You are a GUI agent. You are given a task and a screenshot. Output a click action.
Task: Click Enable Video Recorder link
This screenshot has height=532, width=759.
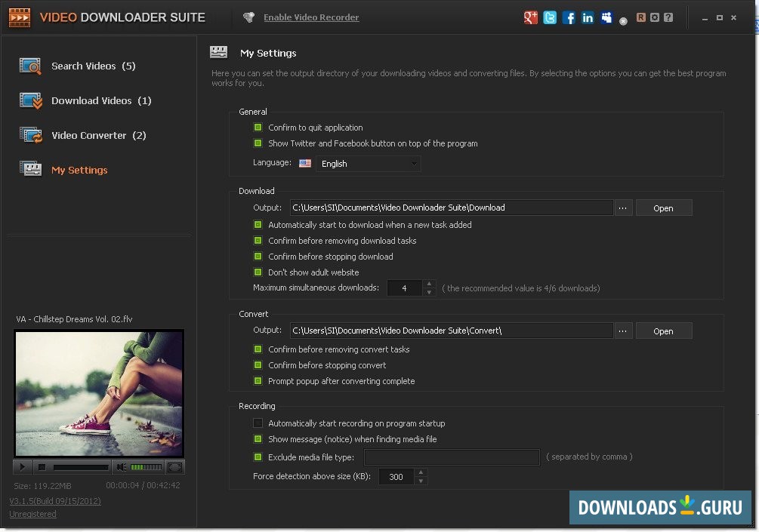pos(311,17)
